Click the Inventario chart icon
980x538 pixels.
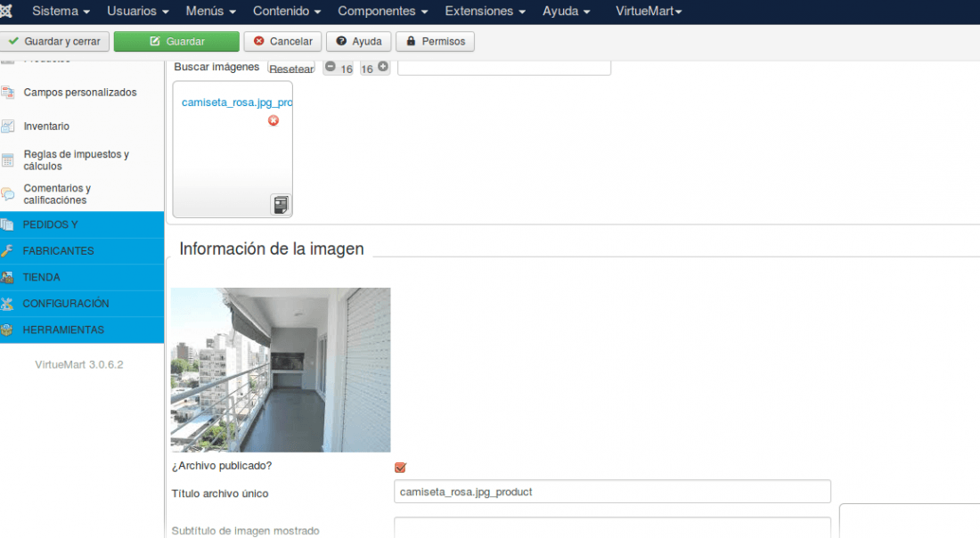[7, 126]
